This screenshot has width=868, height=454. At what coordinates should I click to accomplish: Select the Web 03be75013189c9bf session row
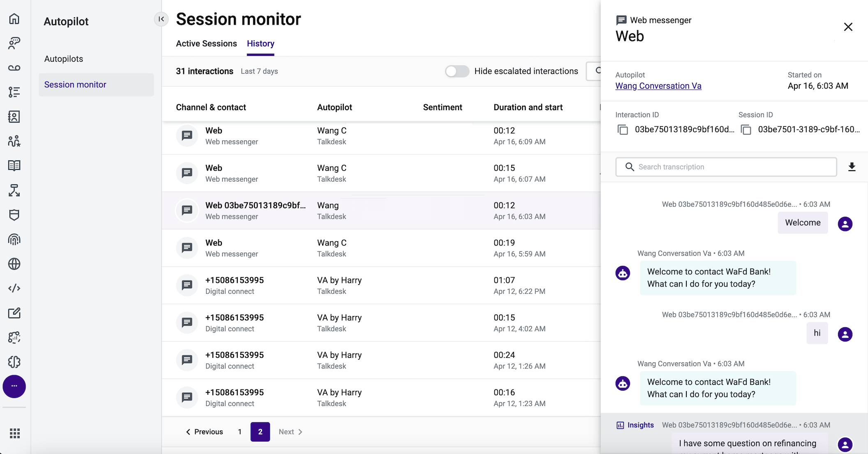click(381, 211)
